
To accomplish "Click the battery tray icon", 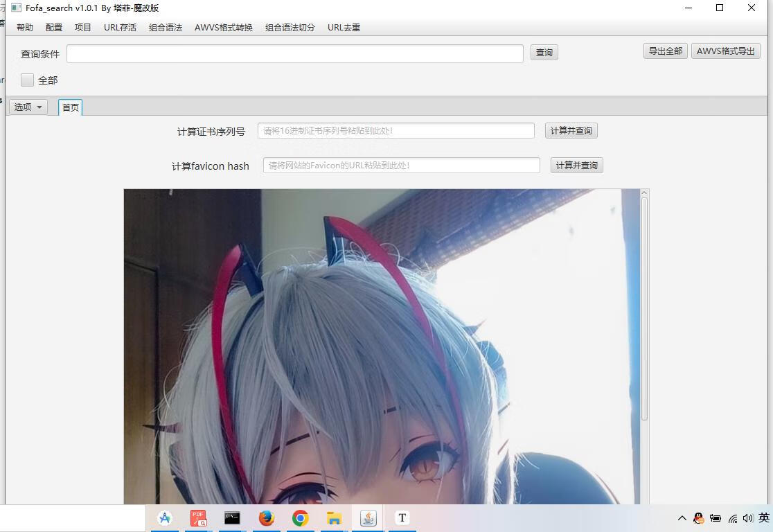I will [x=716, y=518].
